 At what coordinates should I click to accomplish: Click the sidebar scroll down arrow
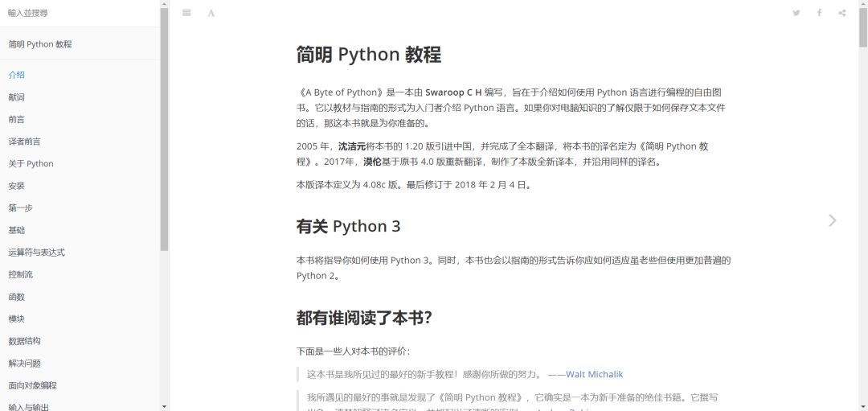tap(165, 407)
